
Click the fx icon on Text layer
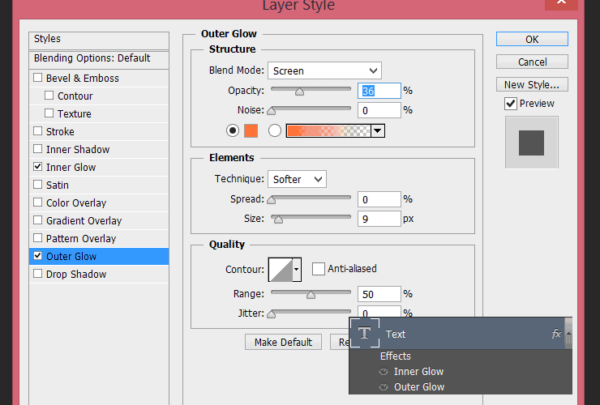point(557,333)
